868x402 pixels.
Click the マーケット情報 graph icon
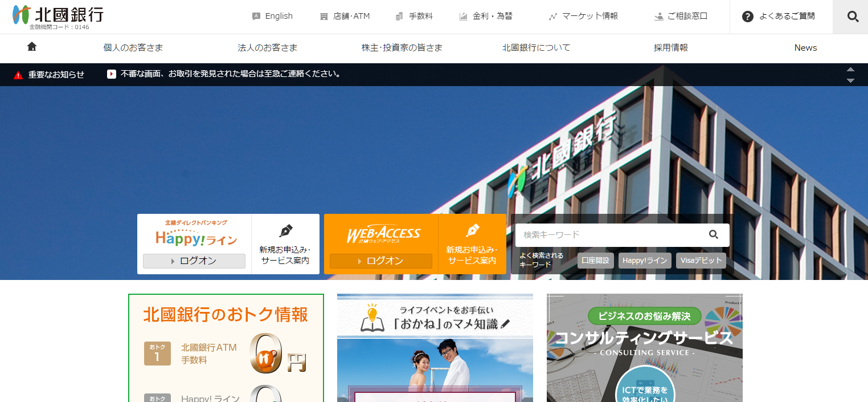[x=552, y=17]
